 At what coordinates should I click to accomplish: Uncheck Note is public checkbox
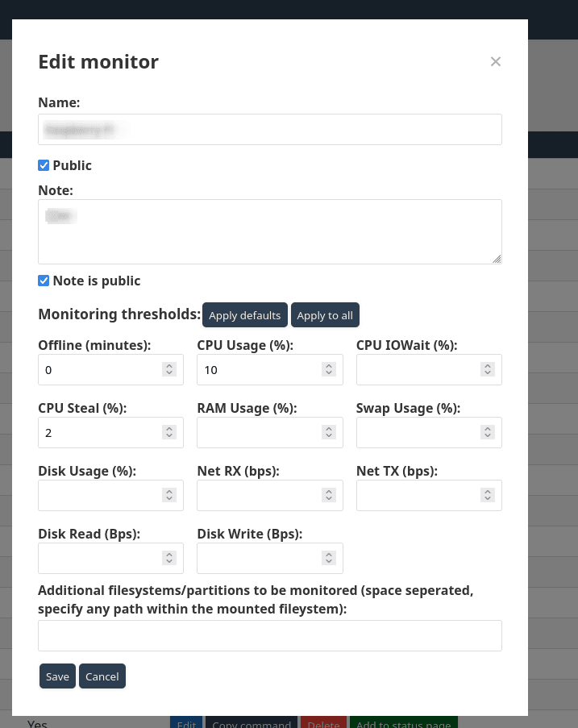tap(44, 281)
